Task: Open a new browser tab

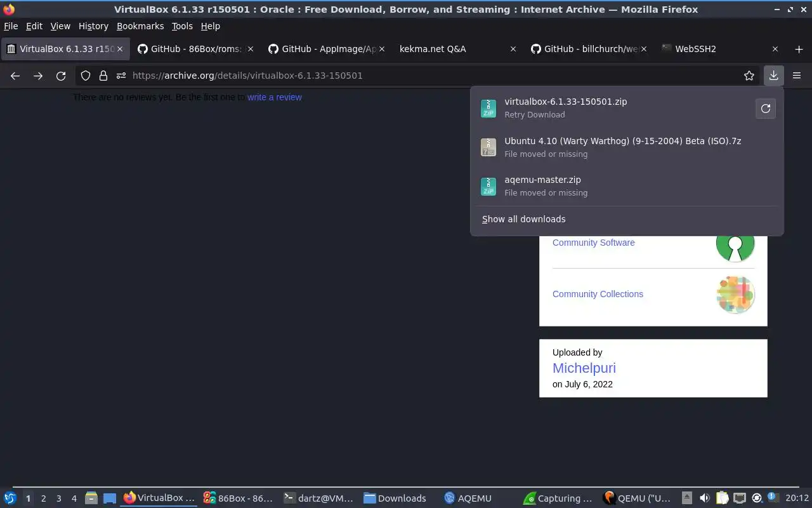Action: (x=799, y=49)
